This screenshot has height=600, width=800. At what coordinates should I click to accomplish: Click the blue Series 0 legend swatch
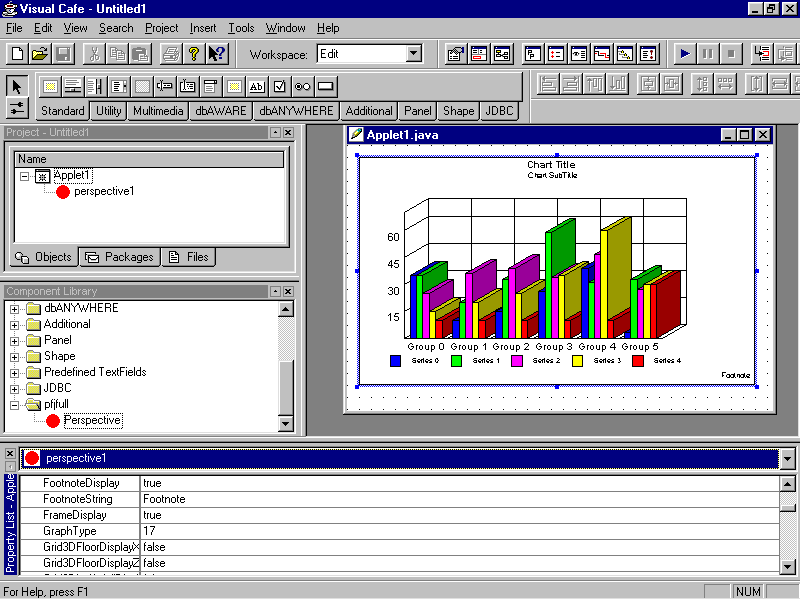[x=395, y=361]
